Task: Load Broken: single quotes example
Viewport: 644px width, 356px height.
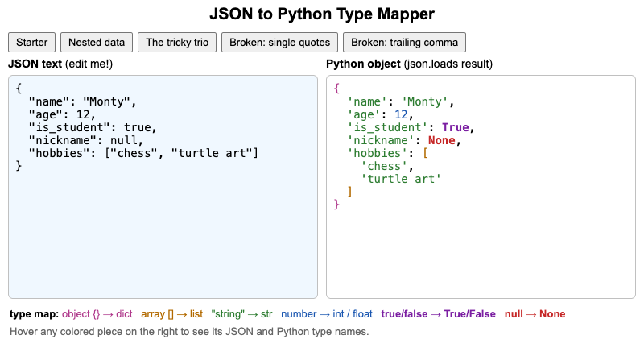Action: point(279,43)
